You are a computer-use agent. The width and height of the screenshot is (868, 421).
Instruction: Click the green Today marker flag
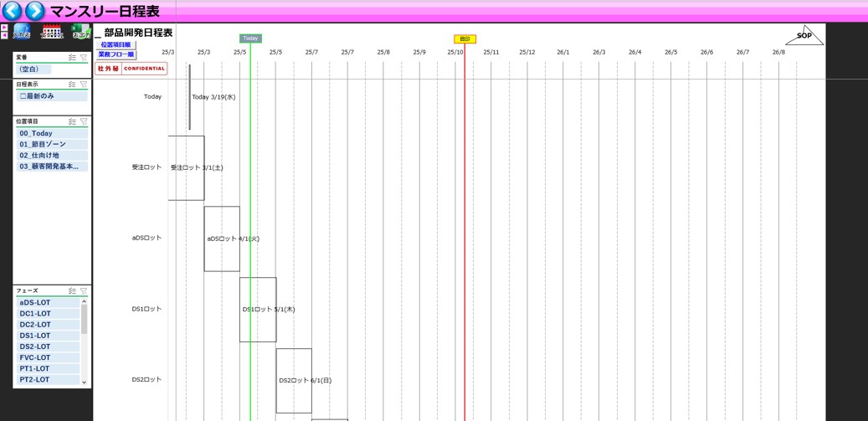tap(251, 39)
